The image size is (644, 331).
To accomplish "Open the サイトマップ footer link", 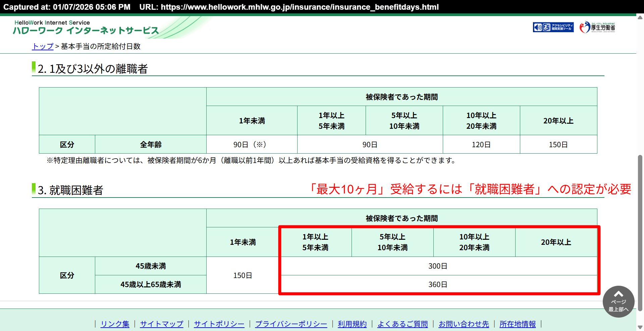I will pos(162,324).
